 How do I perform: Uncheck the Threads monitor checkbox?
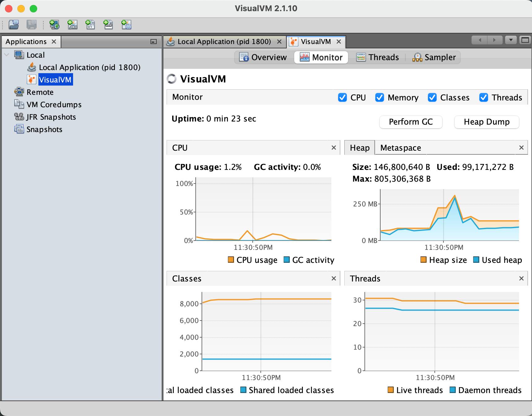(484, 97)
